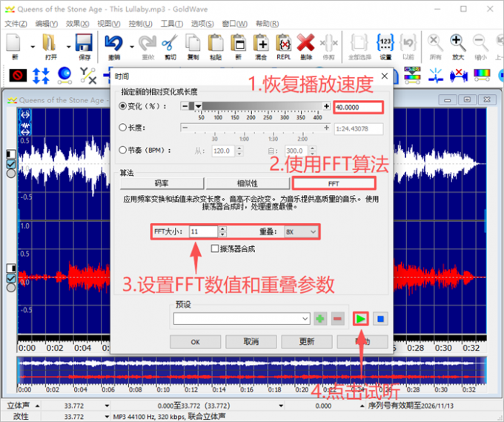The image size is (504, 422).
Task: Open the Edit menu
Action: click(47, 24)
